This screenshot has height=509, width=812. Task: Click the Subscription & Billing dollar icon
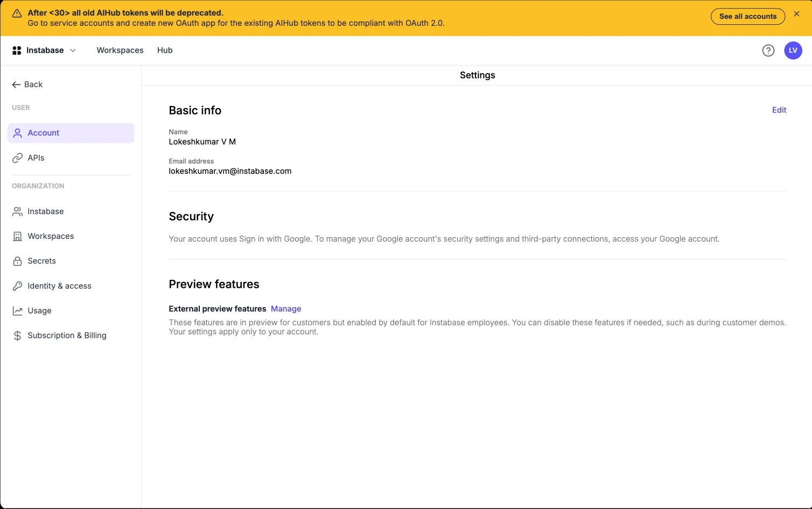[x=18, y=336]
